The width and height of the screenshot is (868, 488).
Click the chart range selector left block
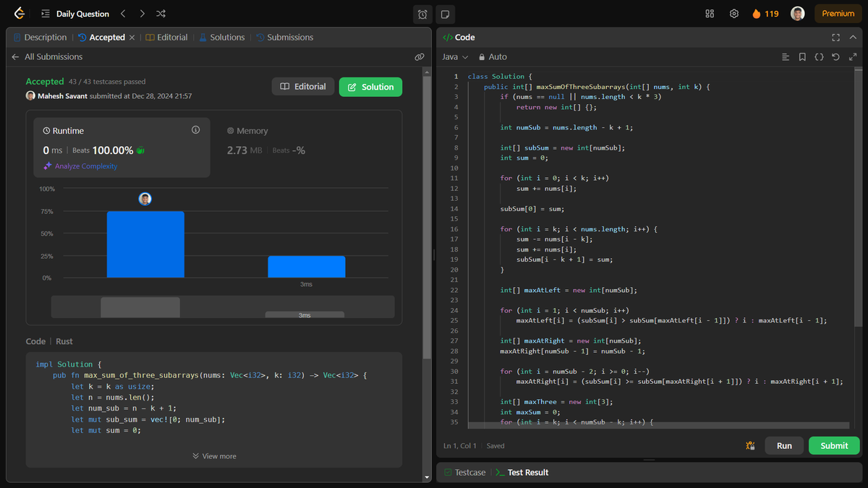click(140, 307)
